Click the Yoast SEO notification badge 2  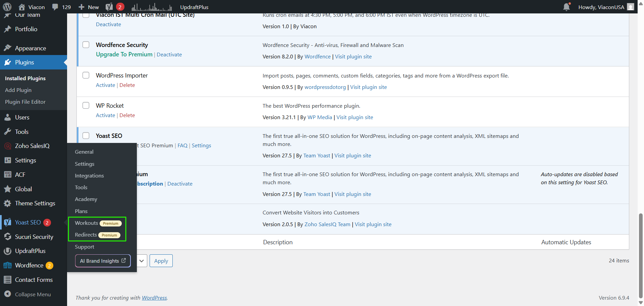coord(47,222)
